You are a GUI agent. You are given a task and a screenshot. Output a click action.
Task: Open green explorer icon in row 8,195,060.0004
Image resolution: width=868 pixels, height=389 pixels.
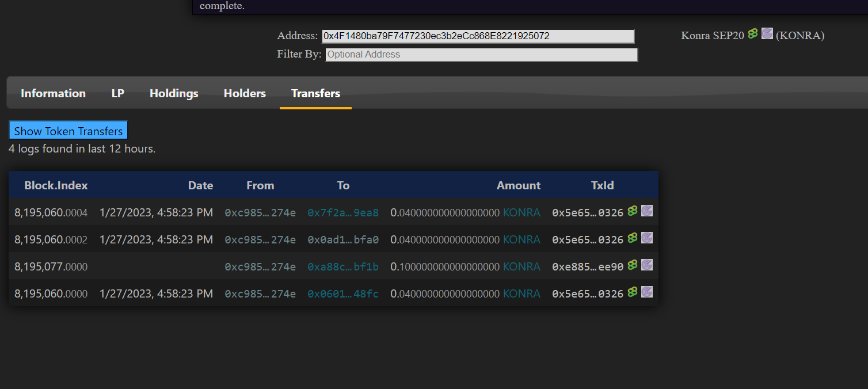(633, 211)
